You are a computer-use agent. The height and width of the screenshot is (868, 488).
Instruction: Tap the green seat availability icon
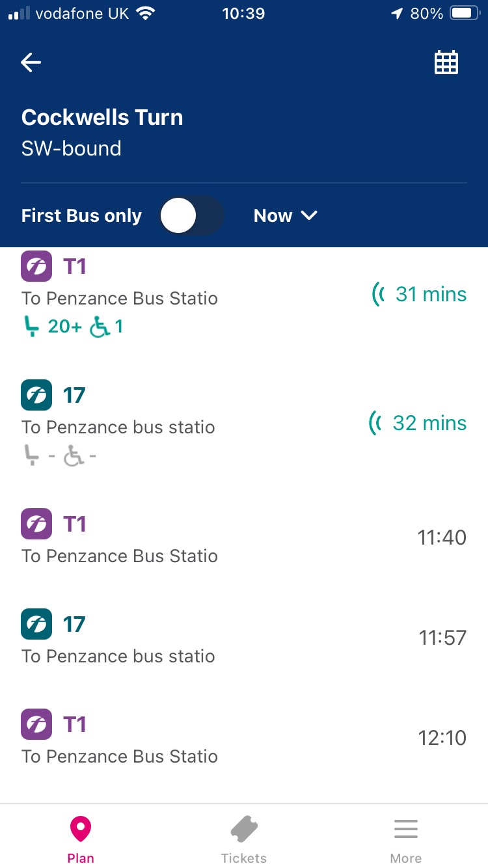[x=31, y=327]
